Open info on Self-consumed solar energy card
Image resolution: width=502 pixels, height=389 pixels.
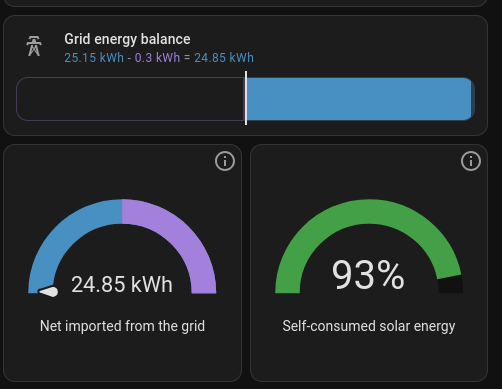tap(471, 161)
